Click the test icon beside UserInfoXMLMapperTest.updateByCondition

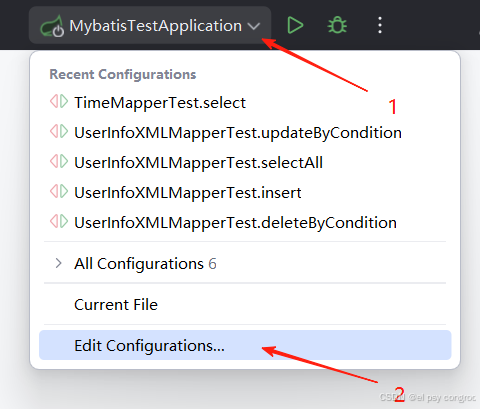[59, 131]
